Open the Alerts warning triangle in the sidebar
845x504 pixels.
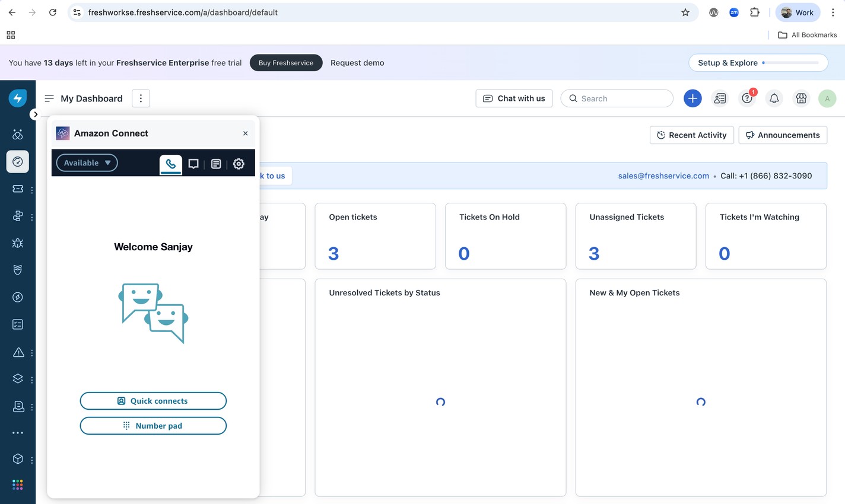pos(17,352)
